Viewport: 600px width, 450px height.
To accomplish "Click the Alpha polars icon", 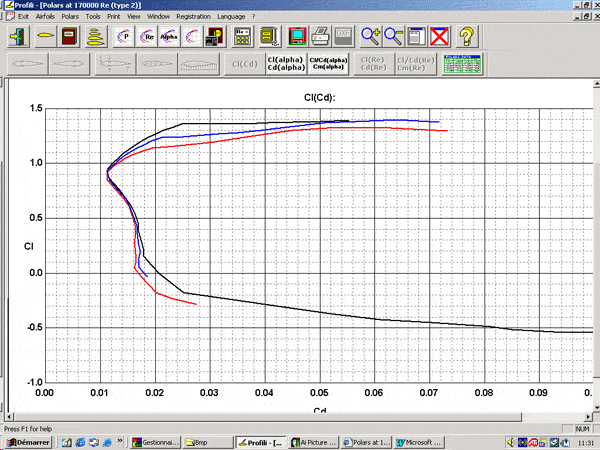I will [x=168, y=36].
